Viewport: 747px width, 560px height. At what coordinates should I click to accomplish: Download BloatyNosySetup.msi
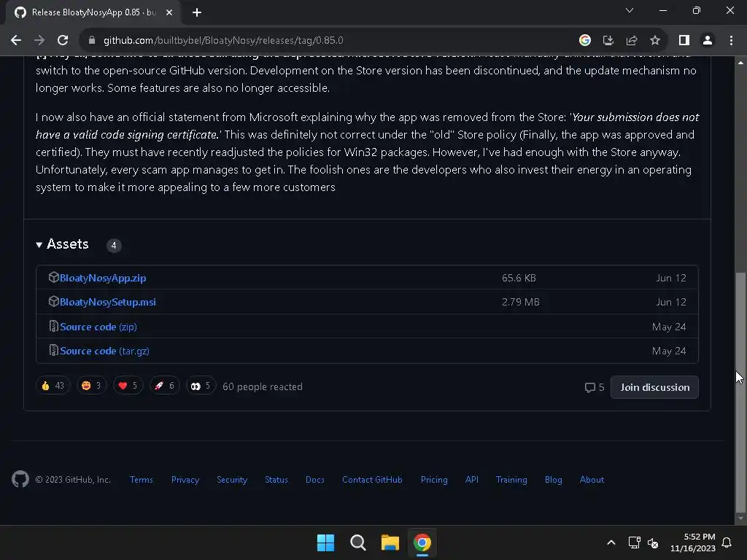108,303
